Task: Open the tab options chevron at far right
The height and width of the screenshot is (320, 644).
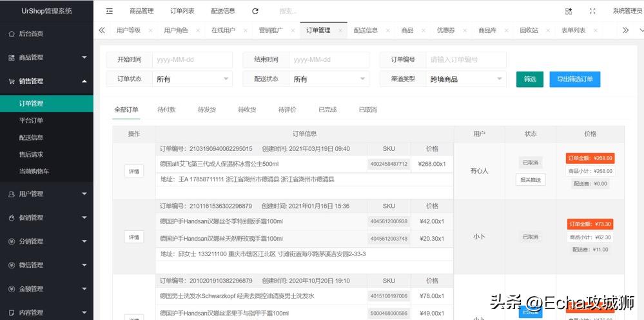Action: (641, 30)
